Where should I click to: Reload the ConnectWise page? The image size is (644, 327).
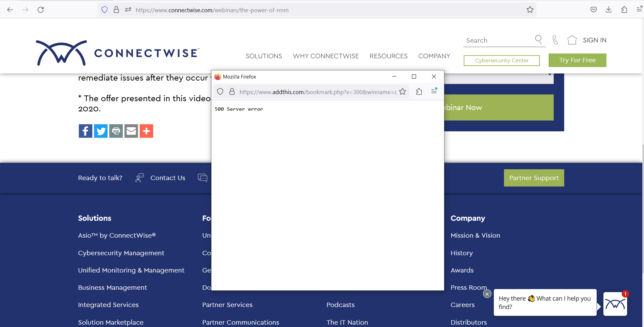tap(41, 10)
